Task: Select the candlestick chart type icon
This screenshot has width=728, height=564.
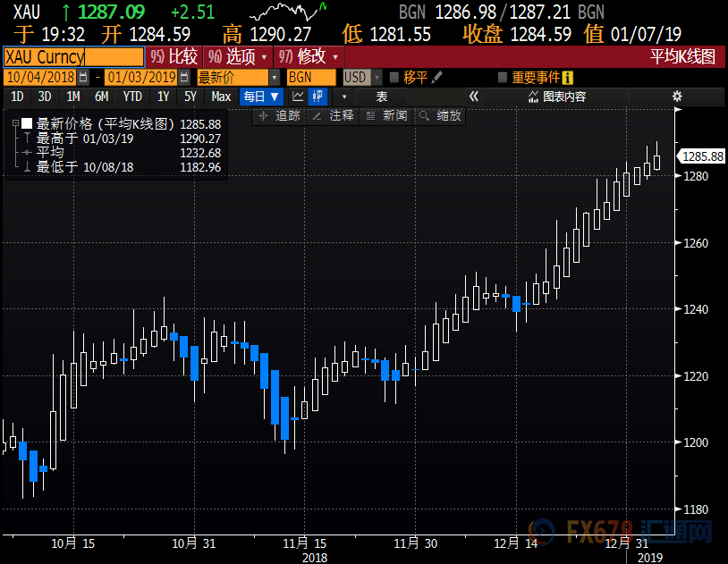Action: click(317, 97)
